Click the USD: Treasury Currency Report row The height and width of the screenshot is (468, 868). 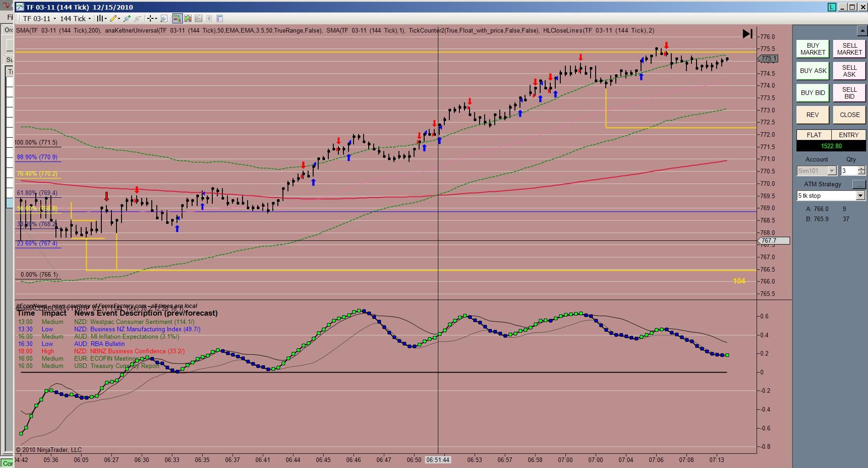pos(88,366)
